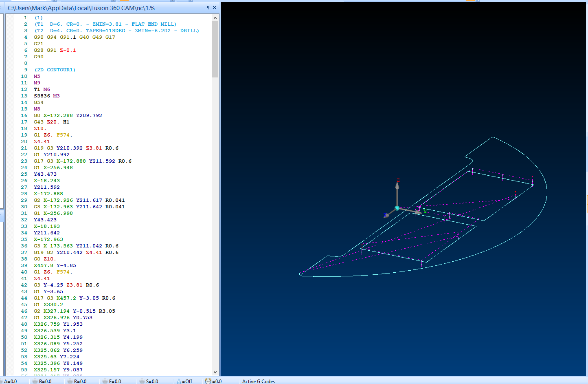
Task: Expand the hidden toolbar strip above the editor
Action: (x=110, y=1)
